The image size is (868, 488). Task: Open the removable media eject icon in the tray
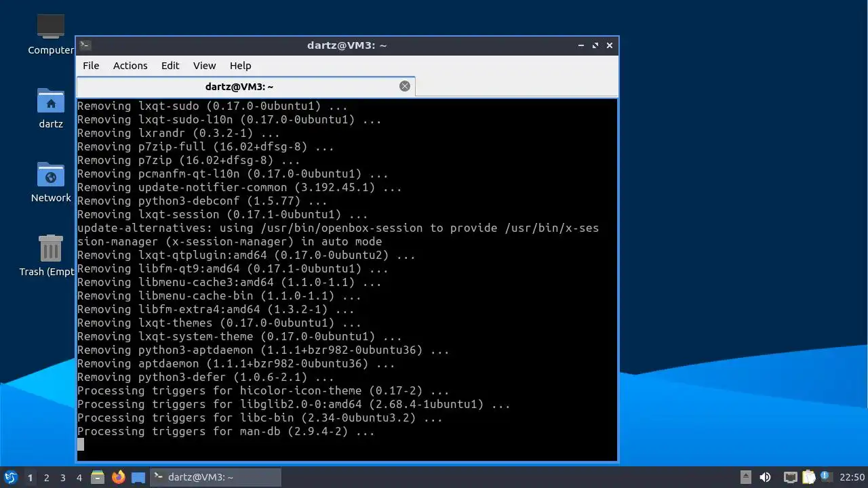(745, 477)
